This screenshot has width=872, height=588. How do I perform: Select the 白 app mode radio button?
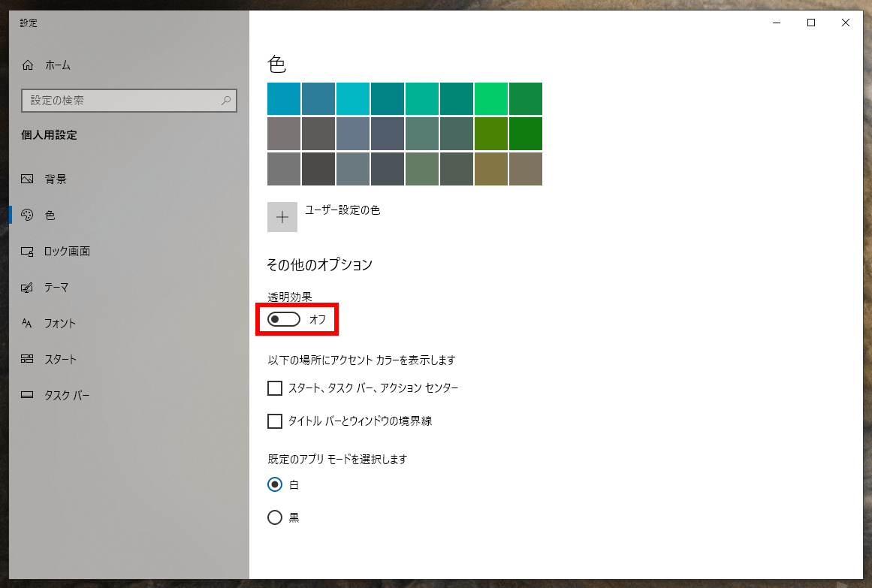click(x=275, y=484)
